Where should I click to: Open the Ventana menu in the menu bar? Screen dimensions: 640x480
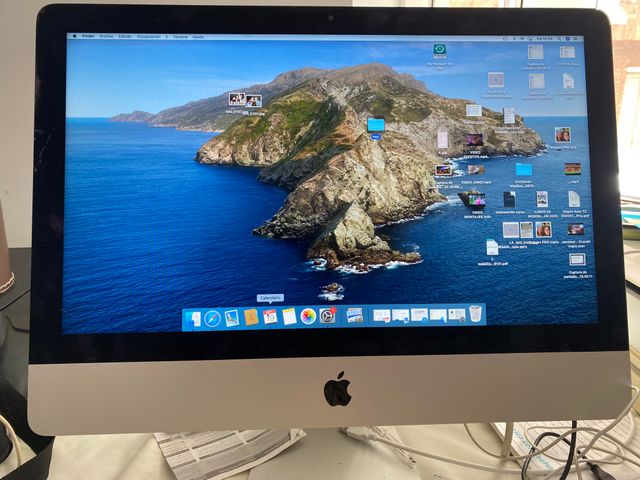tap(180, 36)
